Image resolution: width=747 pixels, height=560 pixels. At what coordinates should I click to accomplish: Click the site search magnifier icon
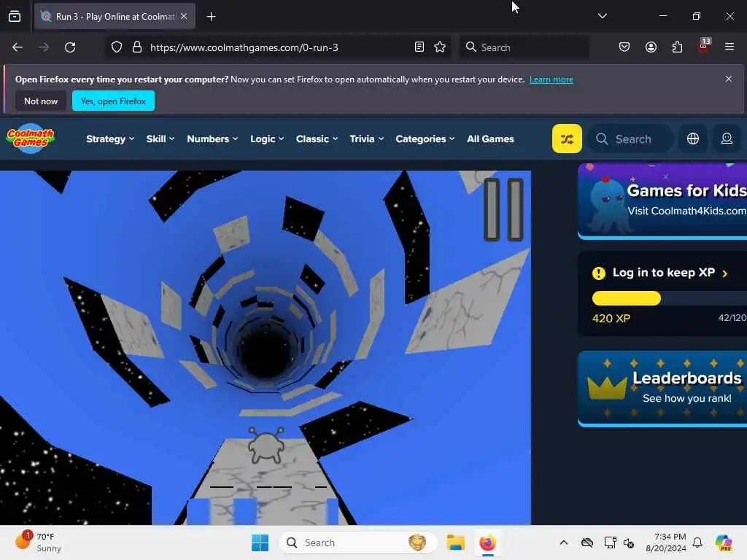pyautogui.click(x=602, y=139)
